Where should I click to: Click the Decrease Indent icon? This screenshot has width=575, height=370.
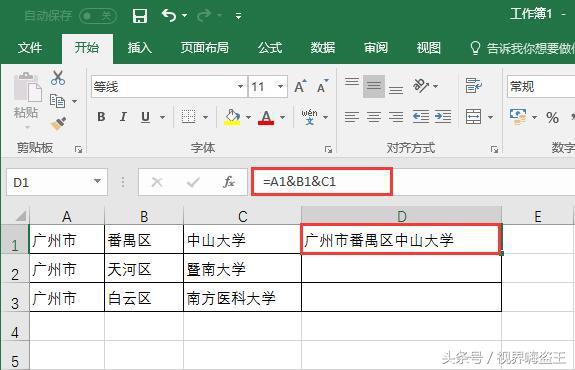(421, 117)
